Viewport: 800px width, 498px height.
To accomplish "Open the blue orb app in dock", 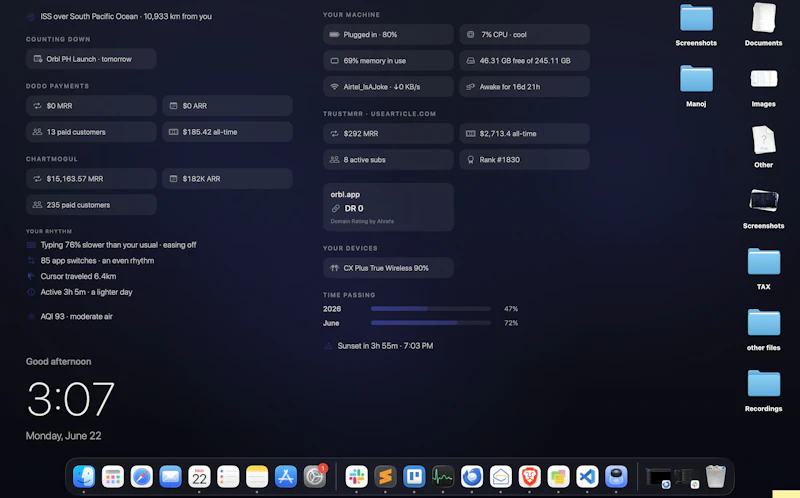I will tap(616, 477).
